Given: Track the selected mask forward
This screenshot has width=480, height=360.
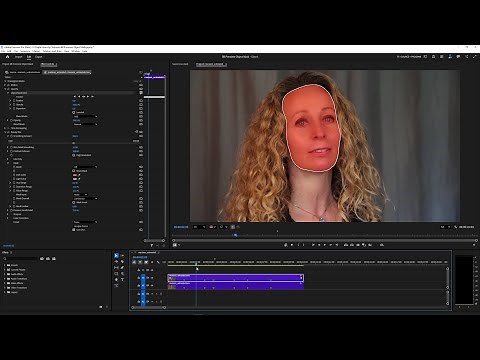Looking at the screenshot, I should [88, 97].
